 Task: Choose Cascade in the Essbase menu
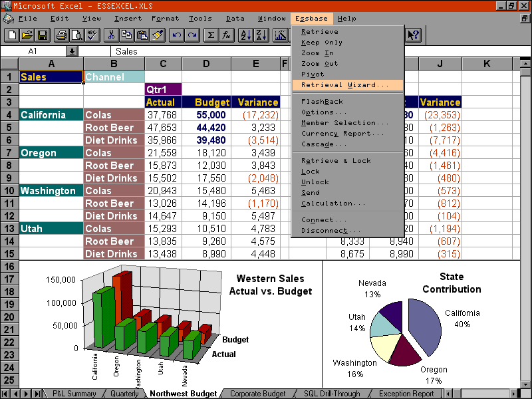348,144
